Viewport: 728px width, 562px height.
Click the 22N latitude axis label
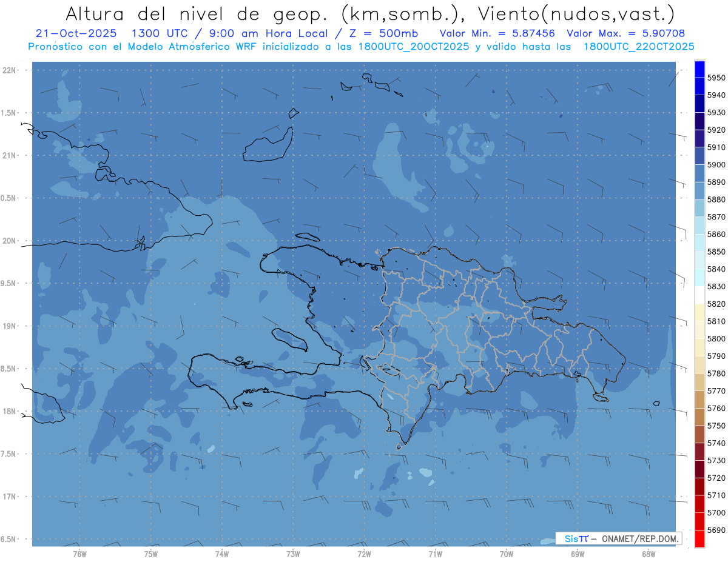(10, 70)
